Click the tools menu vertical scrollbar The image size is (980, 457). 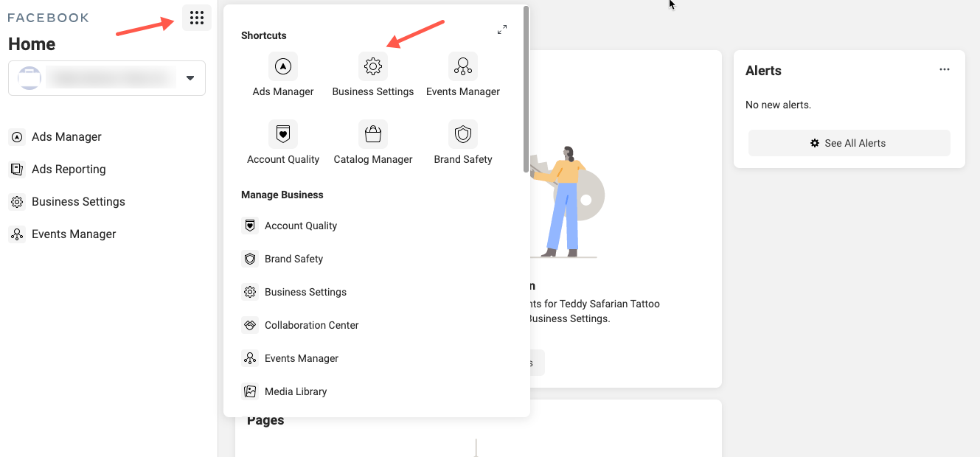point(526,88)
